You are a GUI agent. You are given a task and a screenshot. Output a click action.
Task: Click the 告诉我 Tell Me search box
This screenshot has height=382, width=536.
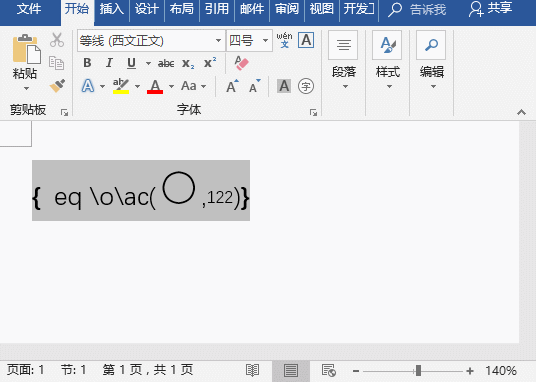pyautogui.click(x=417, y=10)
